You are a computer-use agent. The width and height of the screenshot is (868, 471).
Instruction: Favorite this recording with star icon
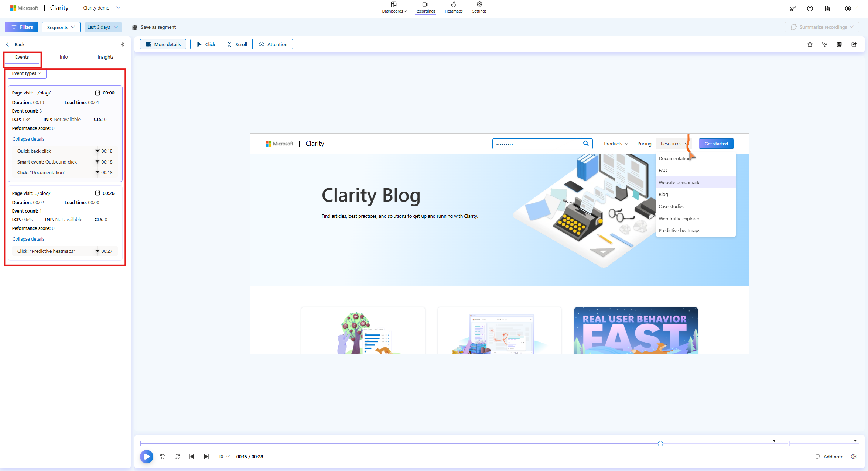pyautogui.click(x=810, y=44)
